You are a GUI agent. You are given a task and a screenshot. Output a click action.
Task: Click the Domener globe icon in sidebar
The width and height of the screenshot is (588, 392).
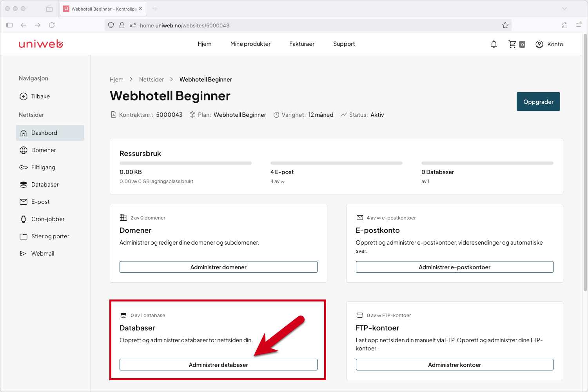coord(24,150)
